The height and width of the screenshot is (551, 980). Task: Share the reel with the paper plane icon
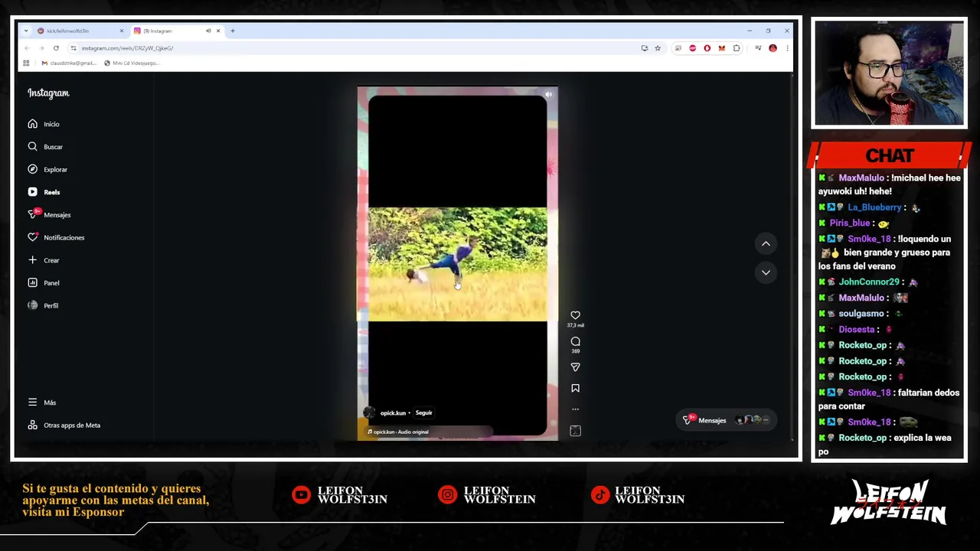(575, 367)
